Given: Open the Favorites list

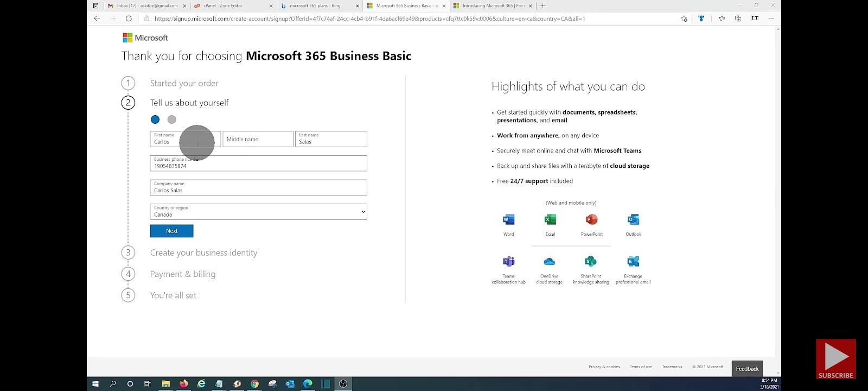Looking at the screenshot, I should tap(722, 18).
